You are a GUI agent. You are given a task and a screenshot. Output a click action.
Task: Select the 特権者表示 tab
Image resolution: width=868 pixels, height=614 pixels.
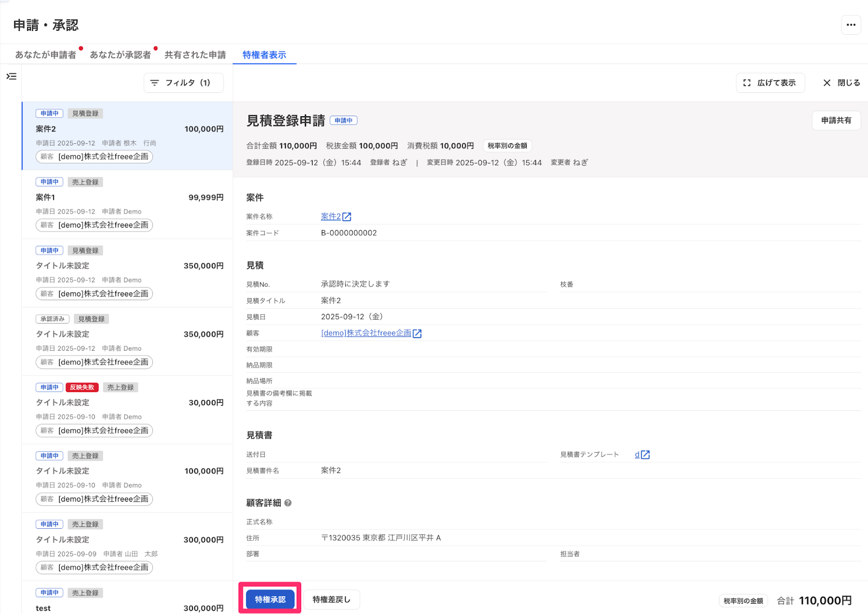click(264, 54)
